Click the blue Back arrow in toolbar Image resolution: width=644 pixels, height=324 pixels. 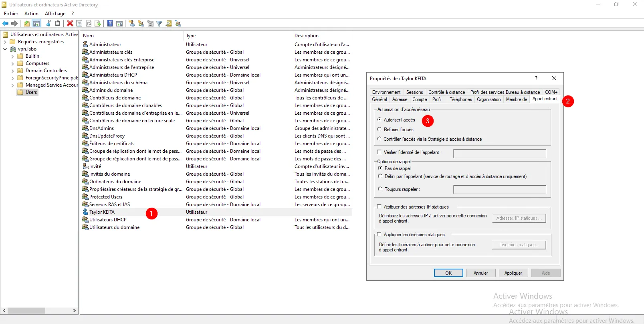5,24
